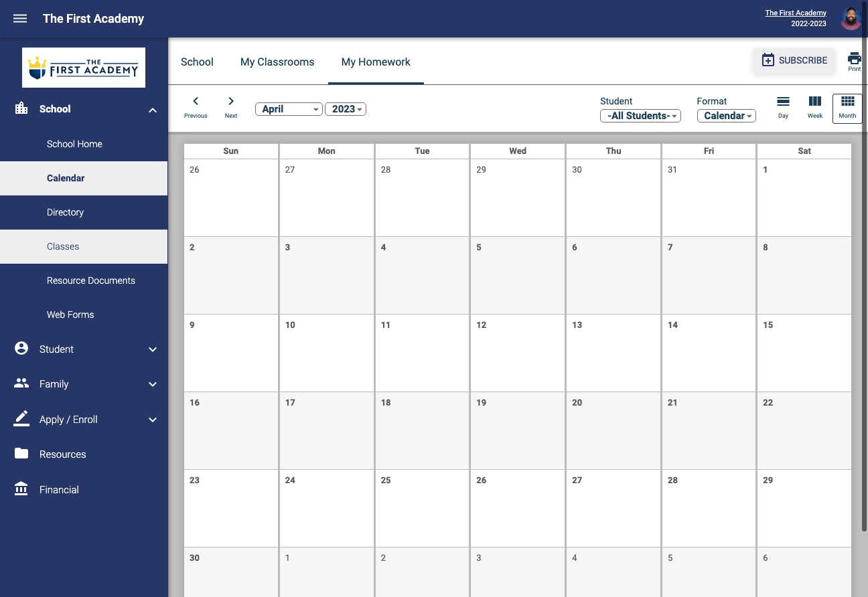Screen dimensions: 868x597
Task: Collapse the School sidebar section
Action: coord(153,110)
